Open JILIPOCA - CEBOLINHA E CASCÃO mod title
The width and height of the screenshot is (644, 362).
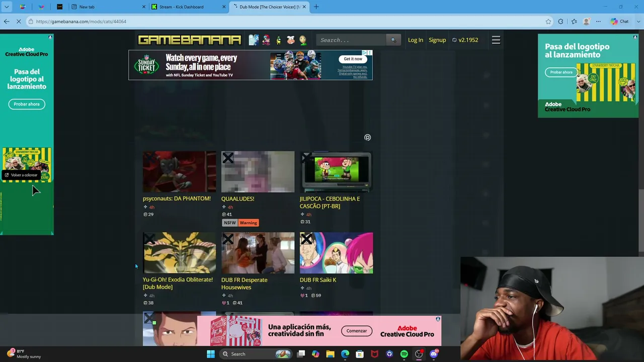click(330, 202)
